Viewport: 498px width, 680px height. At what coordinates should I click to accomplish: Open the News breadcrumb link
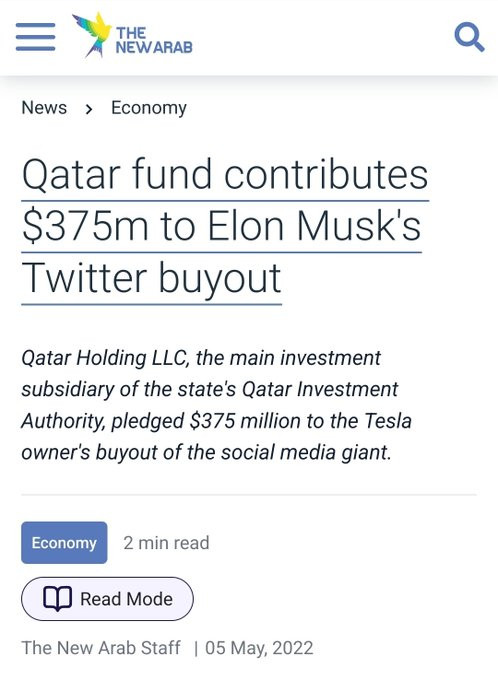coord(44,108)
